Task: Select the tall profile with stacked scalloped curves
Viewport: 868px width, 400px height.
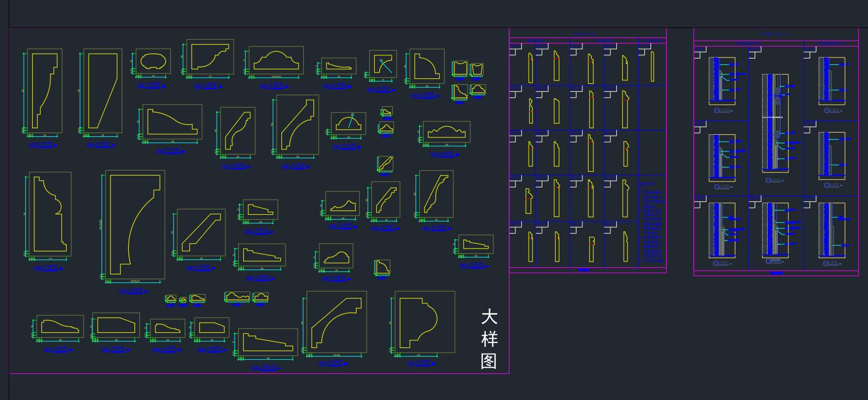Action: (x=50, y=214)
